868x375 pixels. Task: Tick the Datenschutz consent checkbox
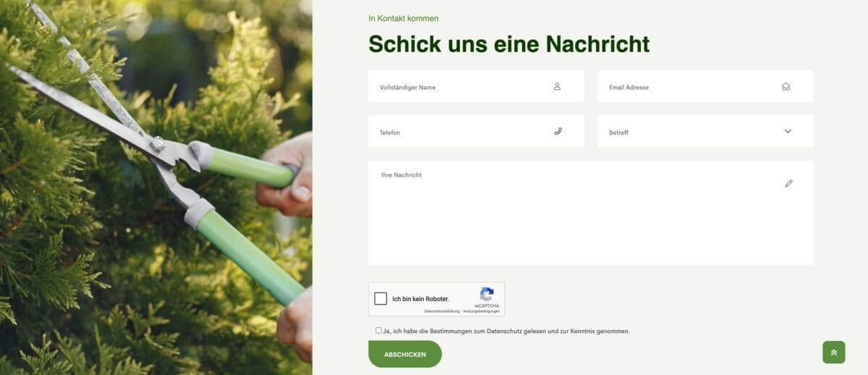coord(378,330)
